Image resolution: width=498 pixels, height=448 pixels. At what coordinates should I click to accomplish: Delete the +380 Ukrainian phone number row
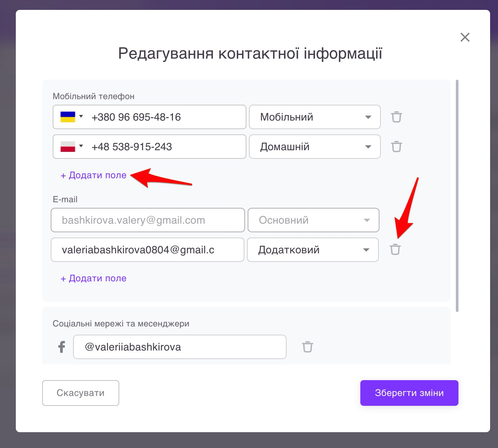(x=396, y=117)
